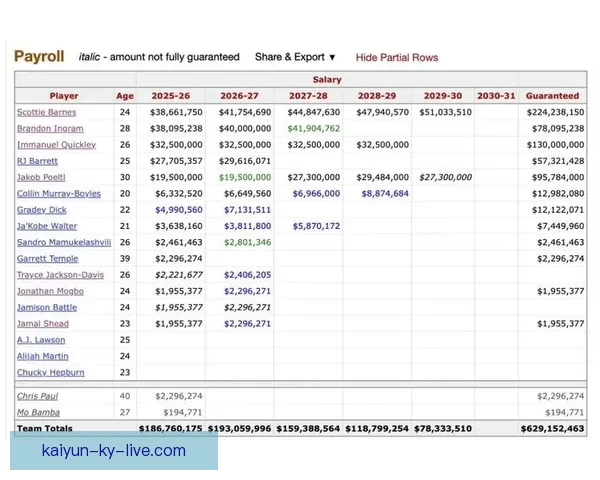Open Brandon Ingram player link

coord(50,129)
